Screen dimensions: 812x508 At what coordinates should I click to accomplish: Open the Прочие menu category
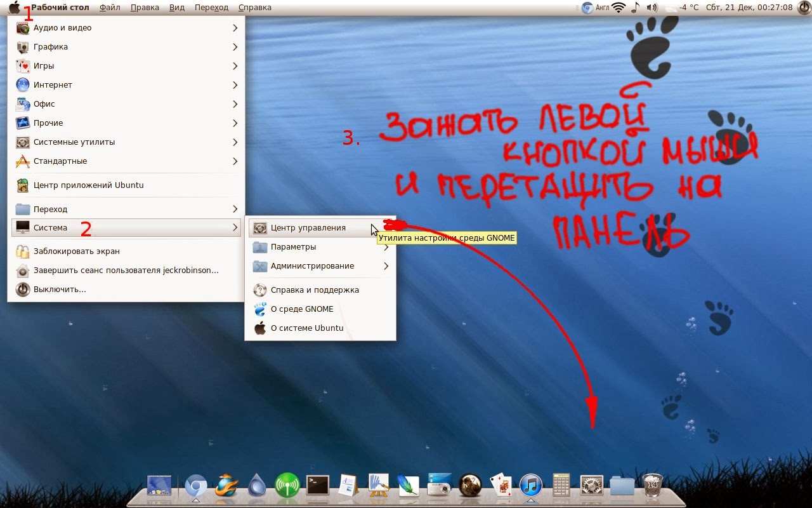(x=126, y=123)
